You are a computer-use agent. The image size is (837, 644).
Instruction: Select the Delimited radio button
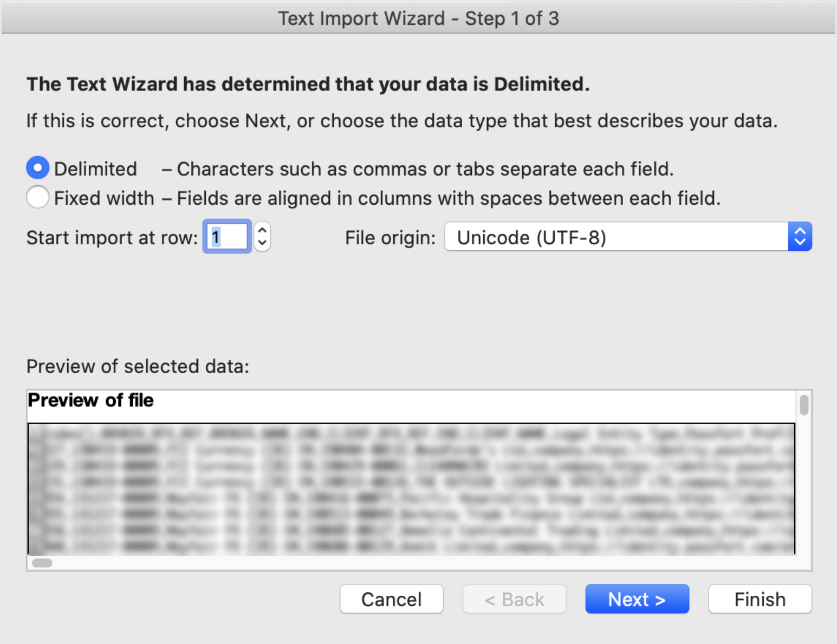[x=37, y=168]
